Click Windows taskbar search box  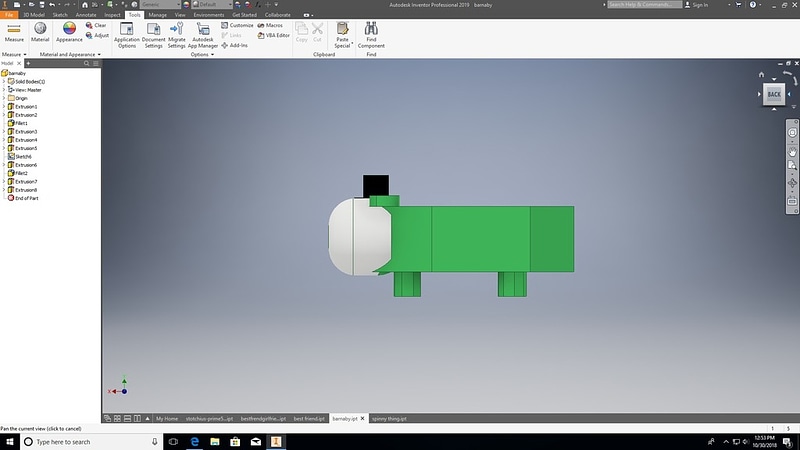(x=92, y=442)
